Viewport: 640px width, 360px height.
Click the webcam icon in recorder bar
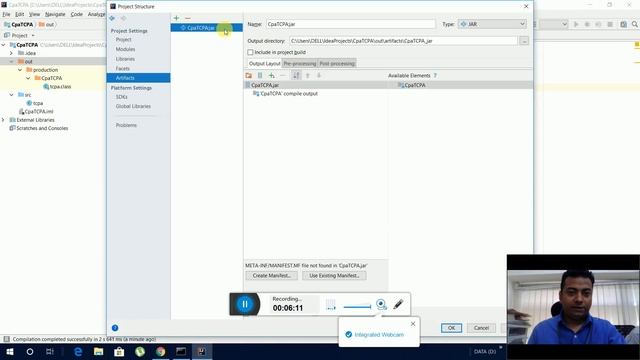pos(381,304)
